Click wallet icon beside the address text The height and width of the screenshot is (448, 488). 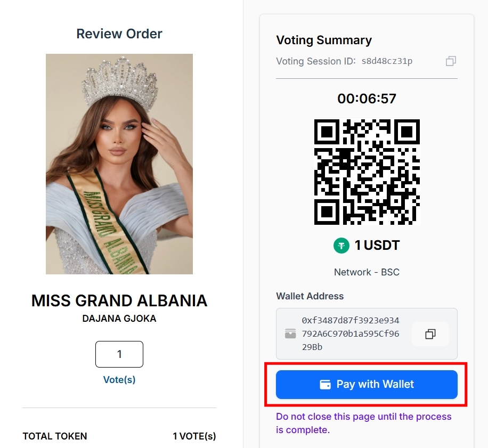pyautogui.click(x=290, y=334)
